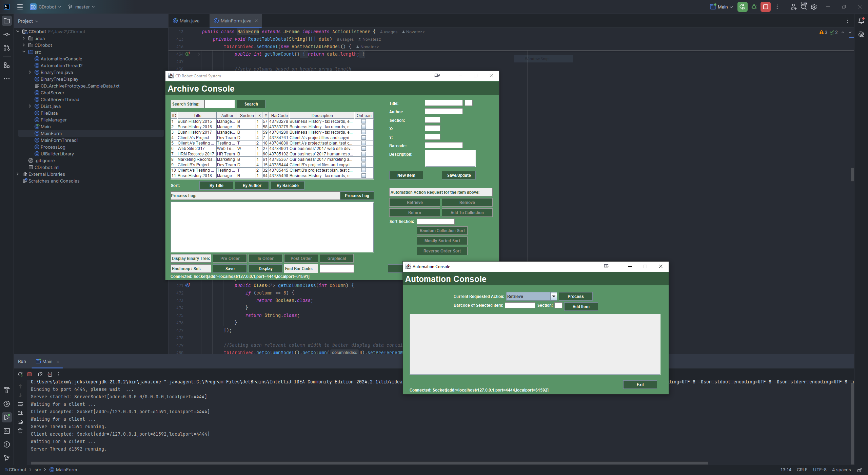The height and width of the screenshot is (475, 868).
Task: Click the Search button in Archive Console
Action: [251, 104]
